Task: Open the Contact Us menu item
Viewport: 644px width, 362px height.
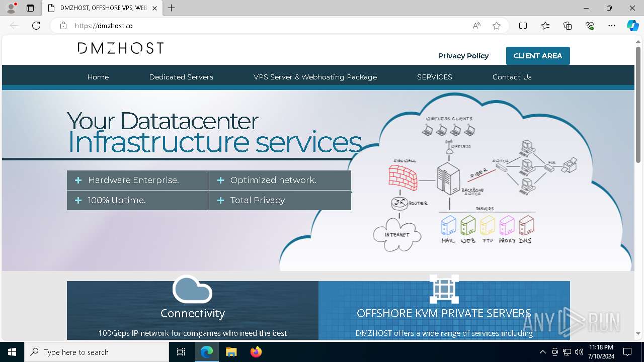Action: point(512,77)
